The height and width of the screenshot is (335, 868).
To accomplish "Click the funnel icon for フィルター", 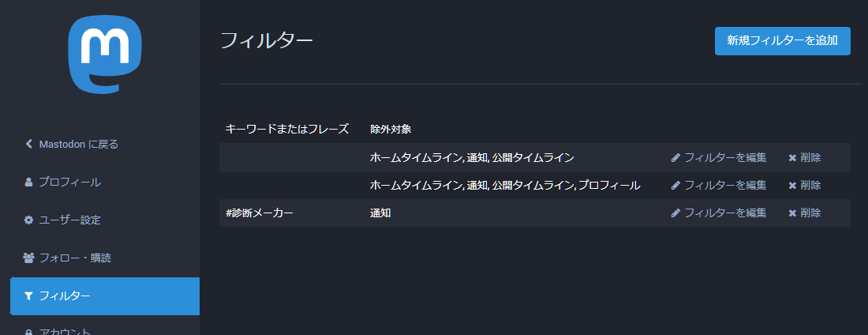I will [x=29, y=296].
